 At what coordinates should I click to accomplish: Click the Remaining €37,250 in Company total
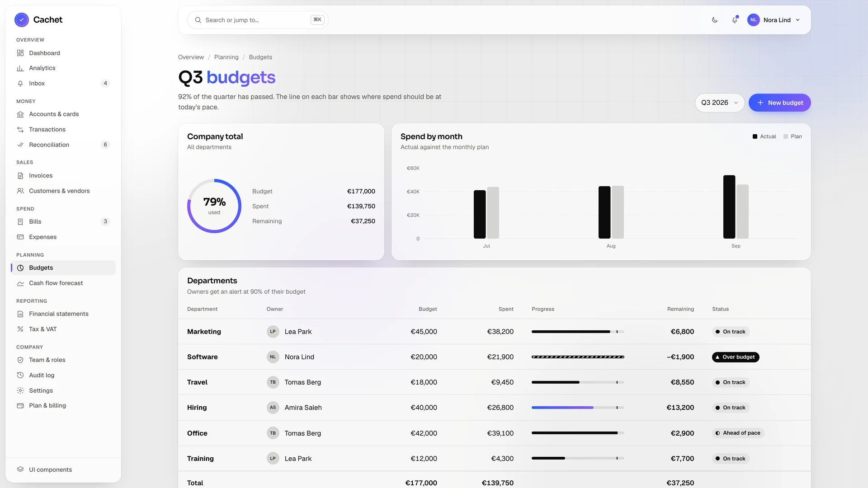[x=363, y=221]
